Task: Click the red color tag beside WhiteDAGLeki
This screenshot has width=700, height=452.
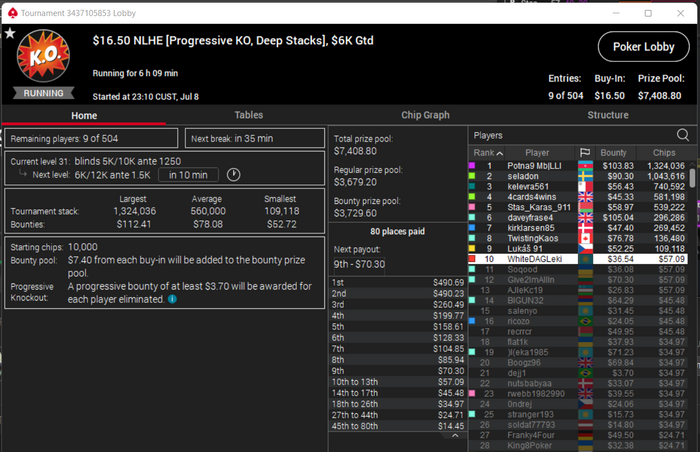Action: (x=472, y=259)
